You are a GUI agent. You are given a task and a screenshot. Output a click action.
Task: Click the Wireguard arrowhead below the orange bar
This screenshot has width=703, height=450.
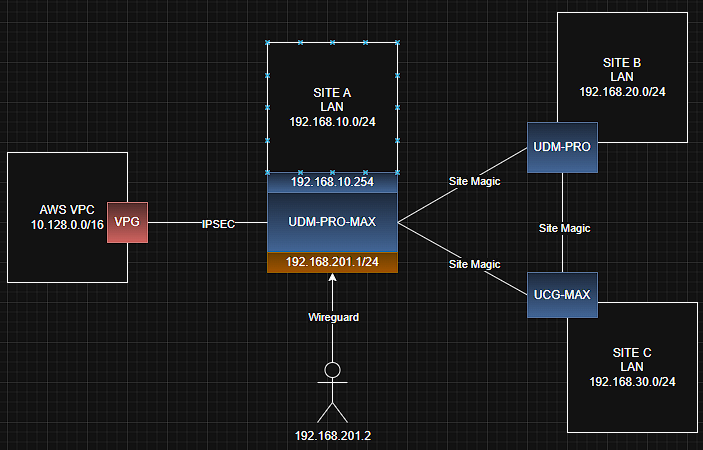[332, 278]
